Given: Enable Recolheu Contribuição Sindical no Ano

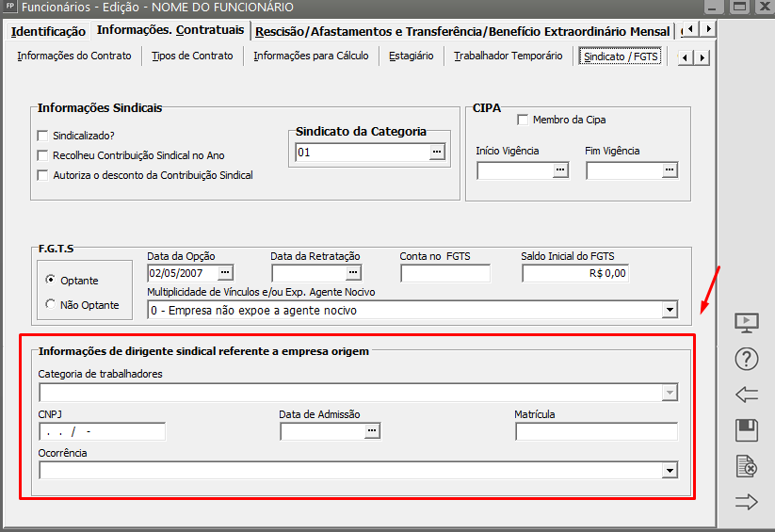Looking at the screenshot, I should coord(43,155).
